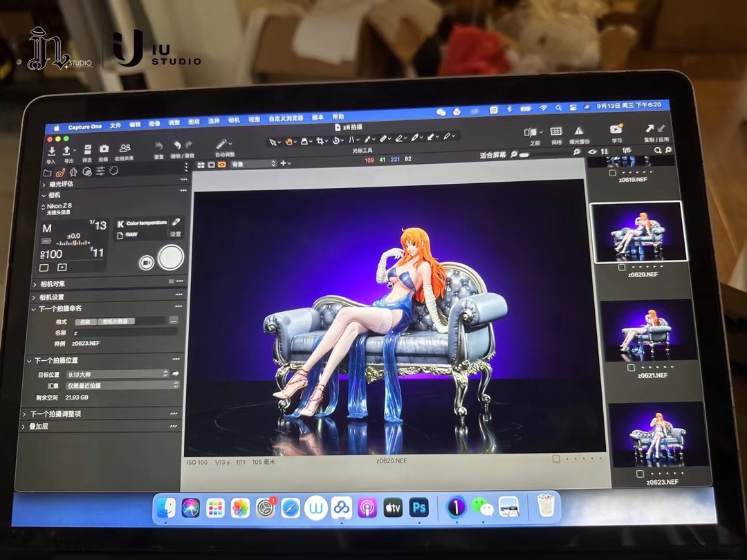
Task: Open the 文件 menu
Action: (116, 126)
